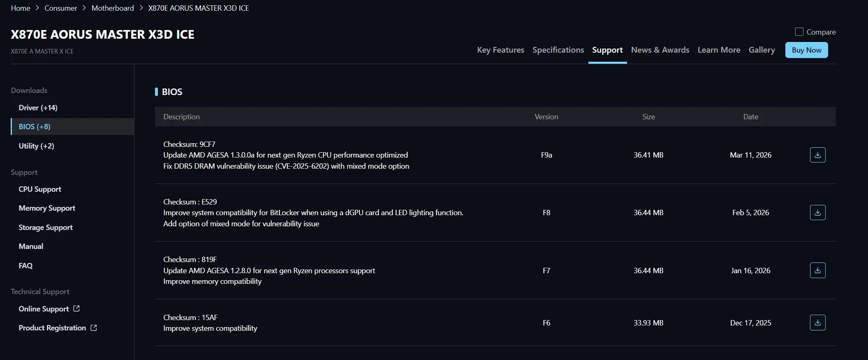Open Utility (+2) downloads
868x360 pixels.
pyautogui.click(x=36, y=146)
